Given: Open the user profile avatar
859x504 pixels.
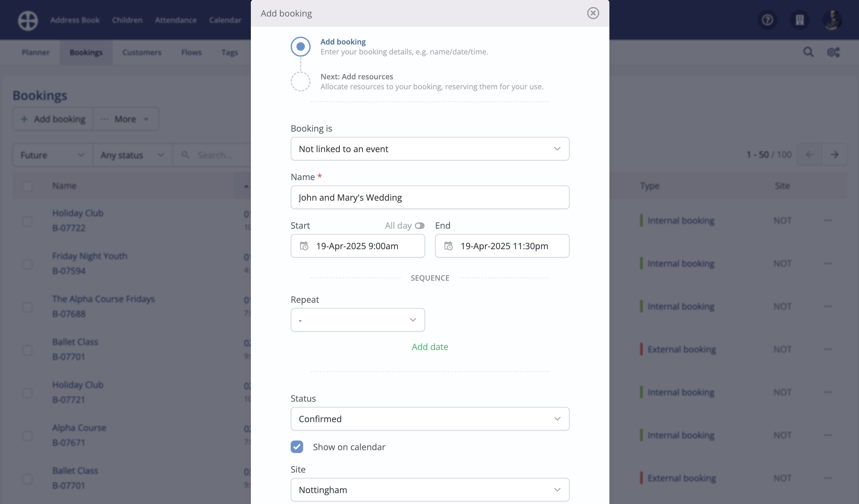Looking at the screenshot, I should [832, 20].
